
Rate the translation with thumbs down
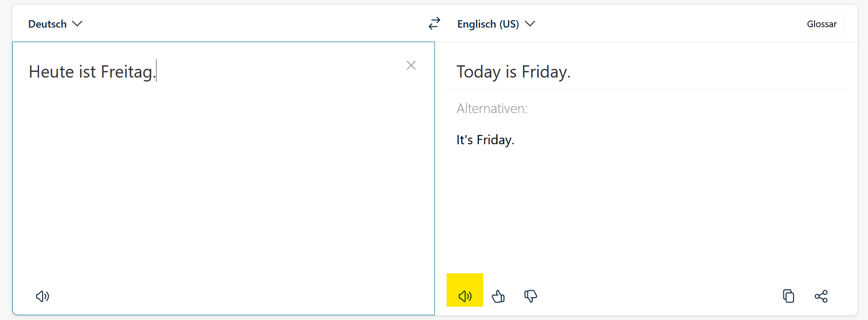(x=530, y=296)
